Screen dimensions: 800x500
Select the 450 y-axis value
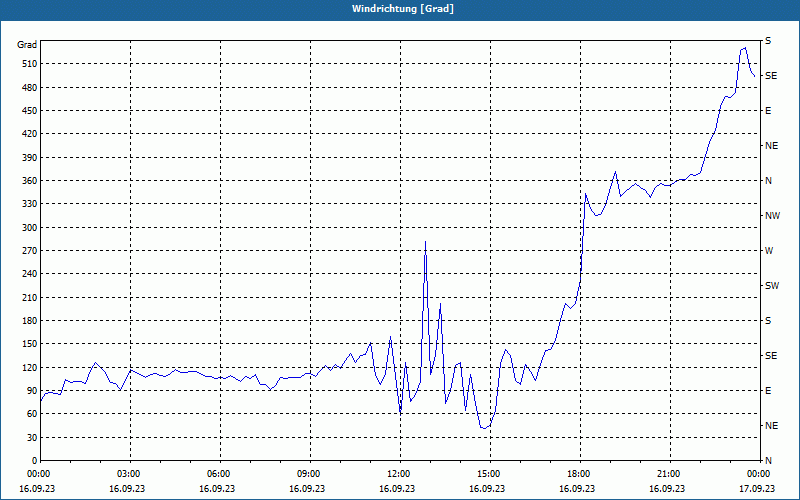pyautogui.click(x=28, y=111)
